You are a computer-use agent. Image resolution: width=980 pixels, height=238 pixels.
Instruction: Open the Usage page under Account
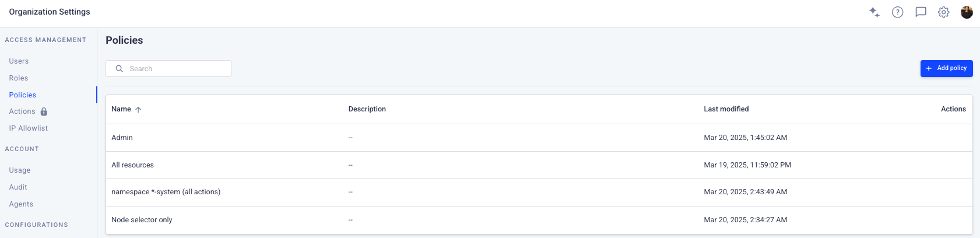20,170
